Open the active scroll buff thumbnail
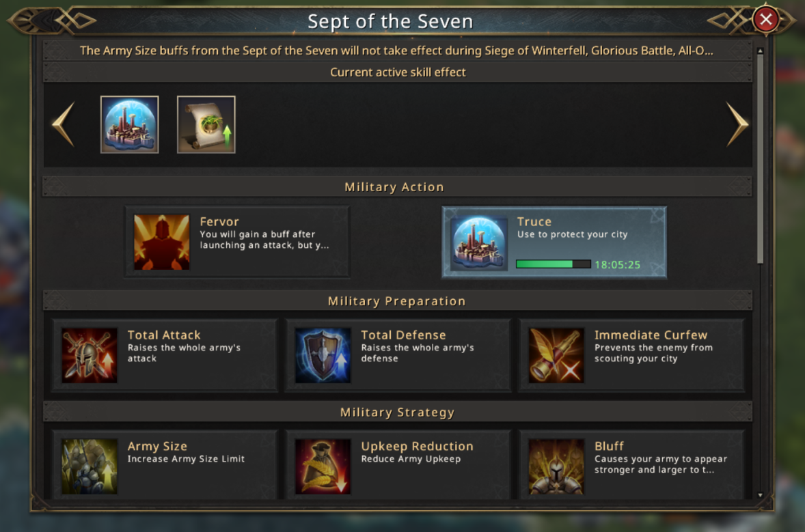 click(x=206, y=124)
